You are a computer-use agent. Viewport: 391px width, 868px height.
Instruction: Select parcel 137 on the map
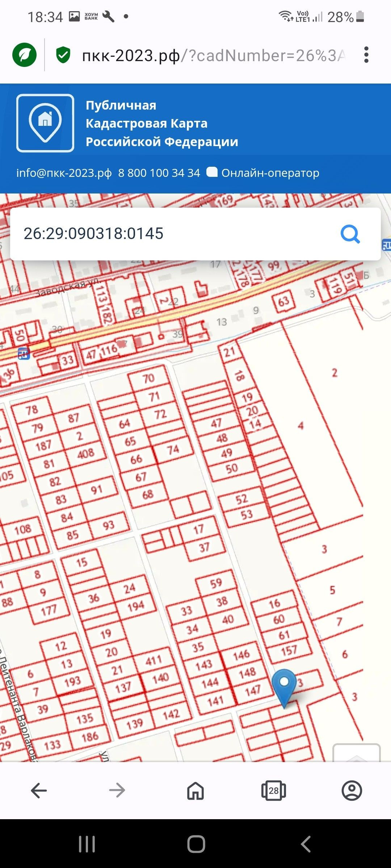[x=123, y=687]
